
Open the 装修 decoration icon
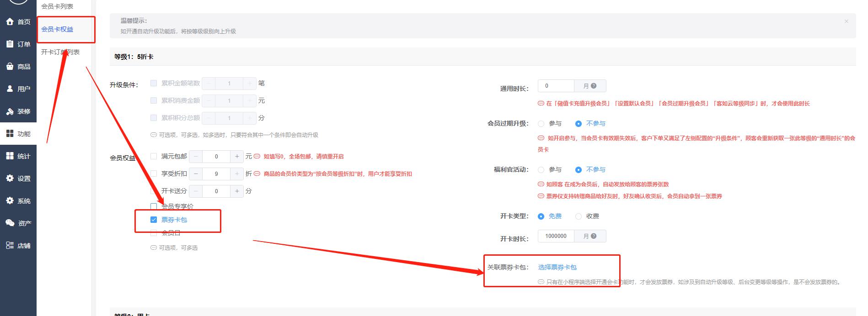tap(10, 111)
